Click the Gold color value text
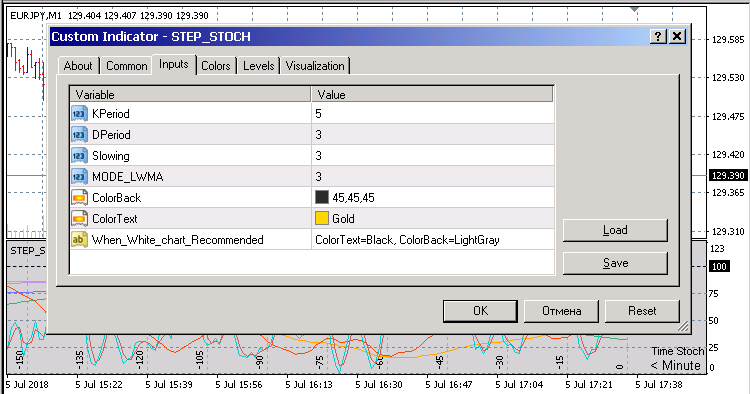 coord(343,219)
